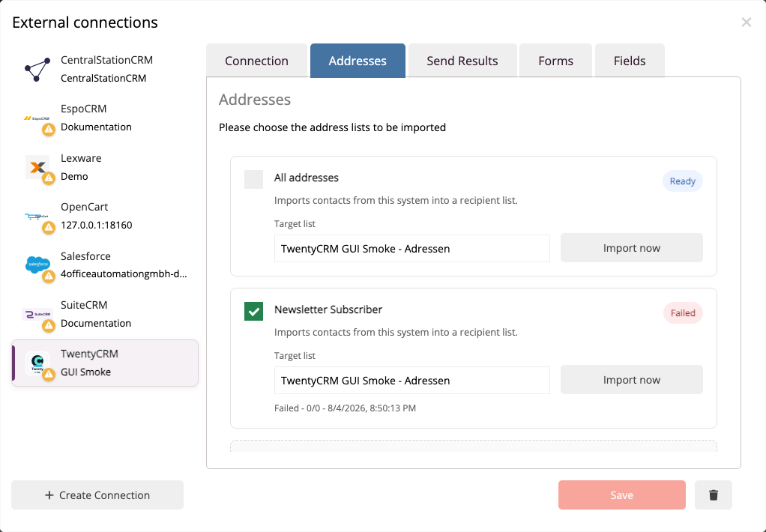Open target list field under Newsletter Subscriber

(x=411, y=380)
